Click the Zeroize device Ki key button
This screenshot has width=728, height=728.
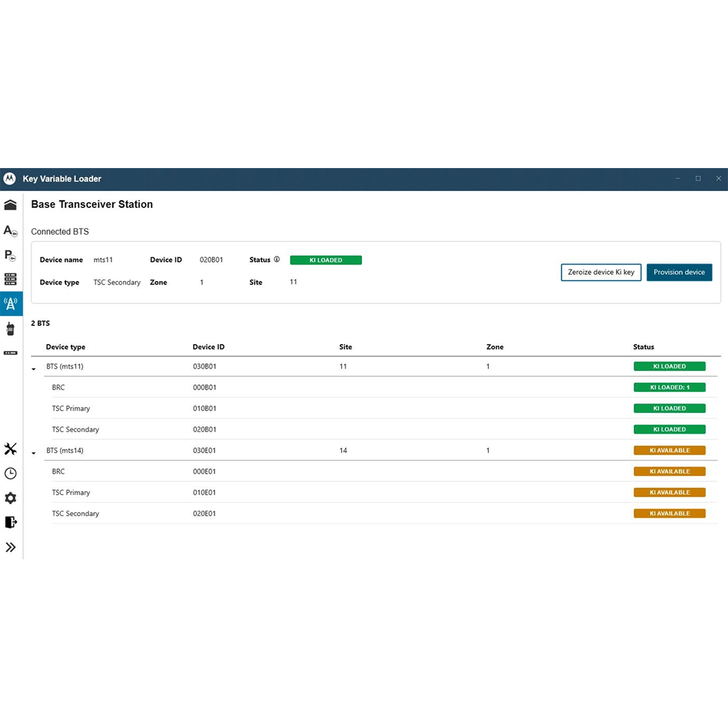(601, 272)
